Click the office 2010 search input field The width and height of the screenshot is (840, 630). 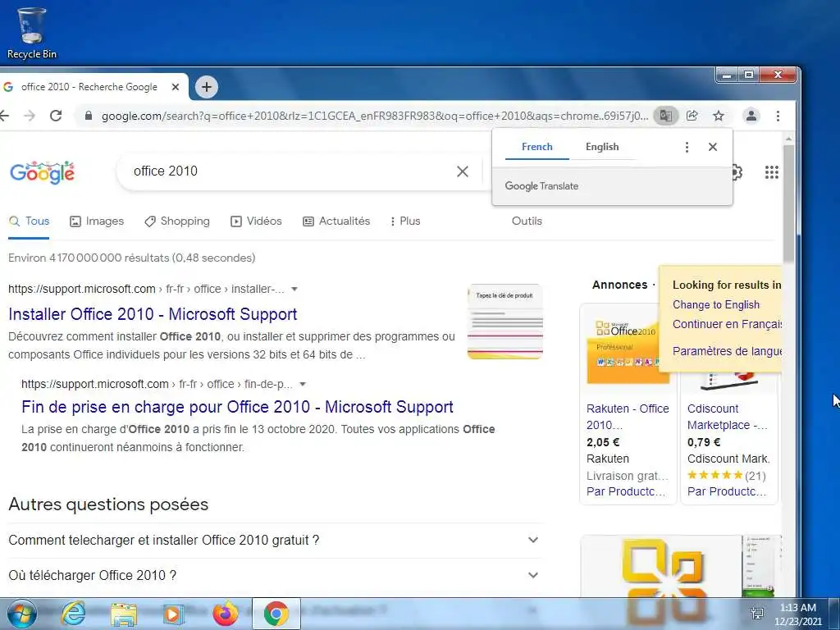point(290,171)
